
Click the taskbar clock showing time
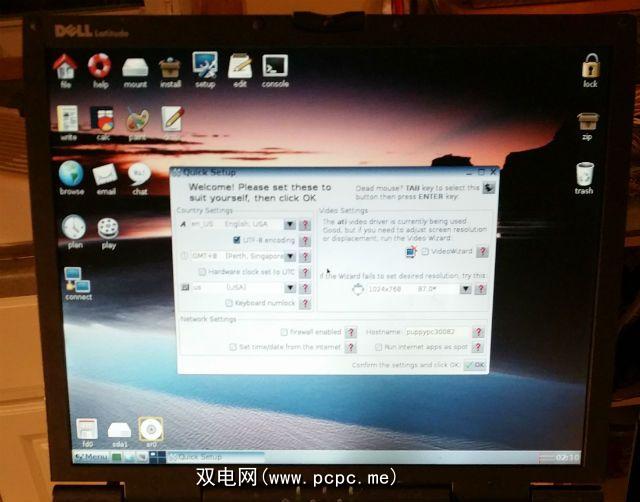pyautogui.click(x=568, y=458)
